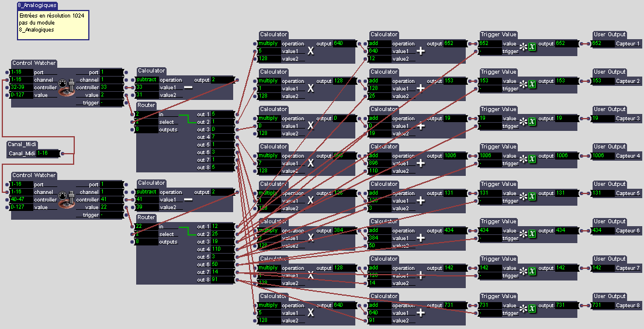Click the green X icon of the Trigger Value feeding Capteur 4
Viewport: 644px width, 329px height.
532,156
